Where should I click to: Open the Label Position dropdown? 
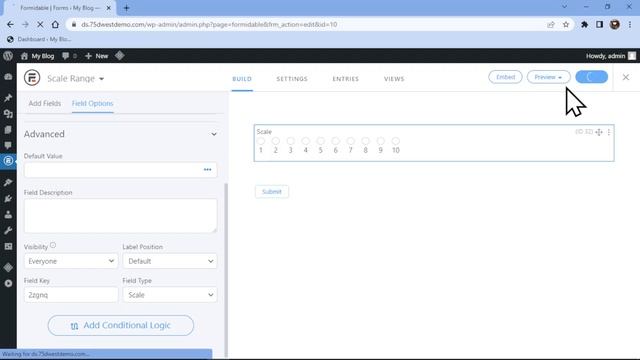click(170, 261)
